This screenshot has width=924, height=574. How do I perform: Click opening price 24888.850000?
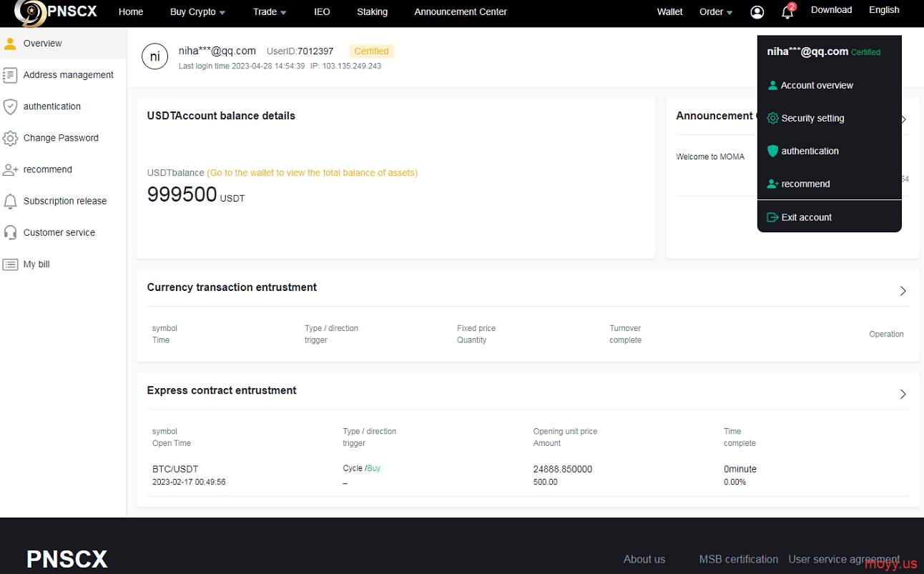tap(562, 470)
